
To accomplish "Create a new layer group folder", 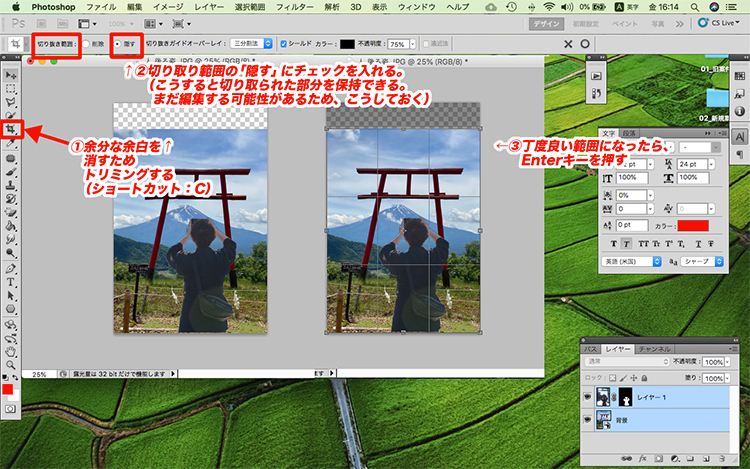I will pyautogui.click(x=690, y=458).
